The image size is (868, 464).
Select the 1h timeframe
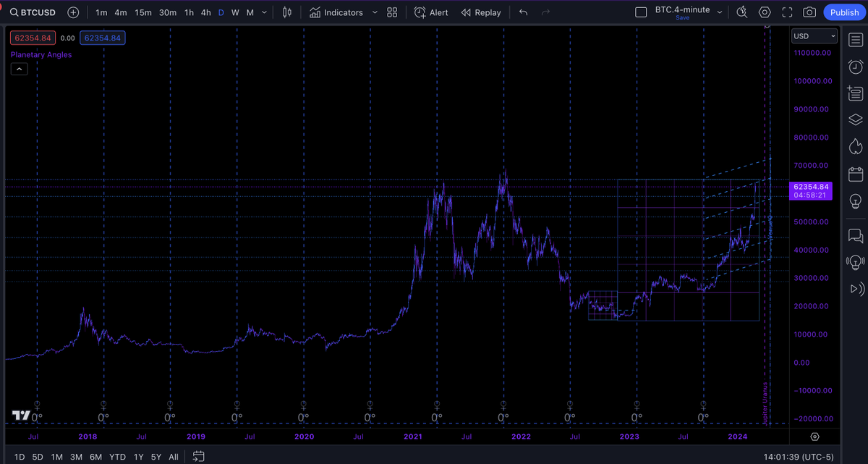[x=189, y=12]
